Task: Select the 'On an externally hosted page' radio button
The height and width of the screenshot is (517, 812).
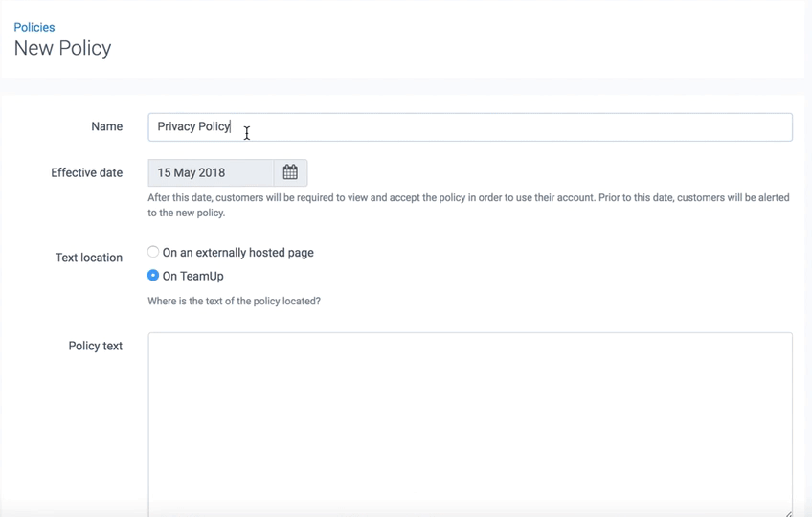Action: 153,252
